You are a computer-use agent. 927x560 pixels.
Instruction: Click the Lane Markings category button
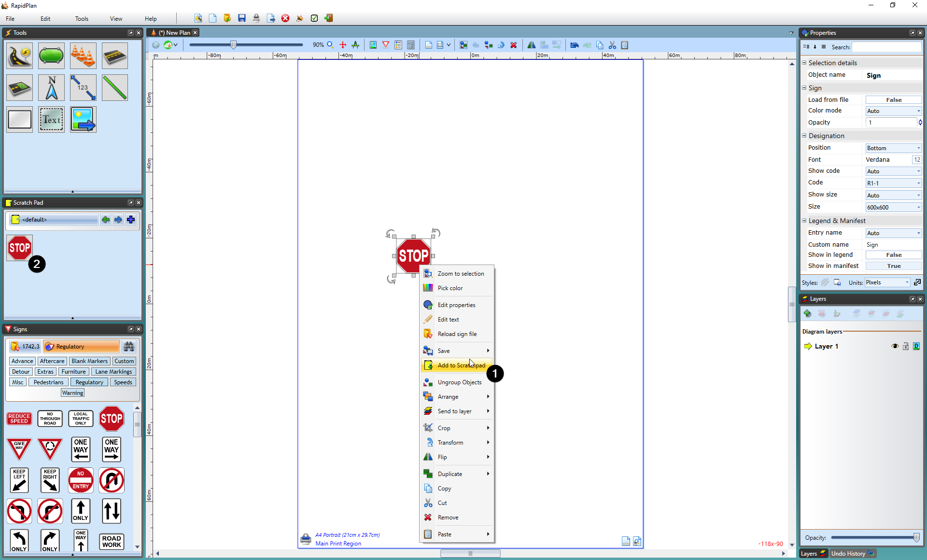coord(113,372)
